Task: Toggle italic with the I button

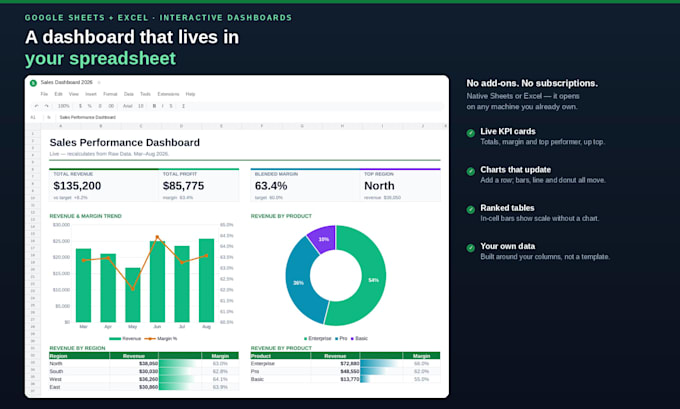Action: tap(163, 106)
